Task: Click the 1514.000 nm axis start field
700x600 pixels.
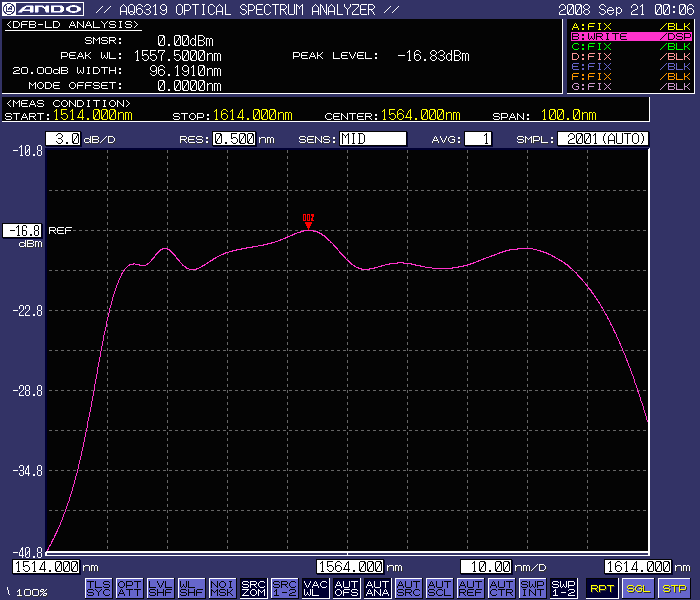Action: coord(46,567)
